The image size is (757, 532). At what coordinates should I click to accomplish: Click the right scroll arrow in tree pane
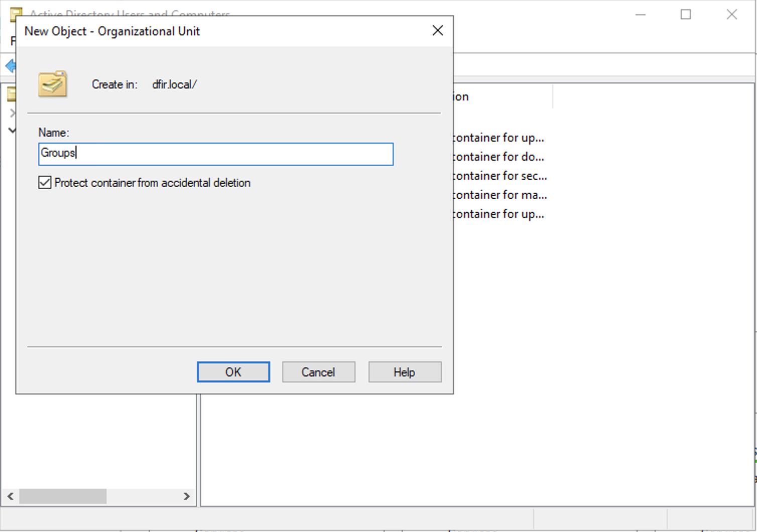[x=186, y=496]
